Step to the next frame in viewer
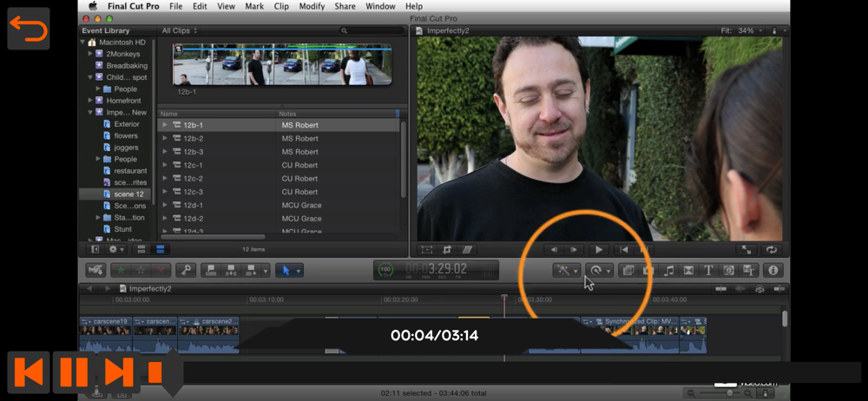The width and height of the screenshot is (868, 401). point(574,250)
